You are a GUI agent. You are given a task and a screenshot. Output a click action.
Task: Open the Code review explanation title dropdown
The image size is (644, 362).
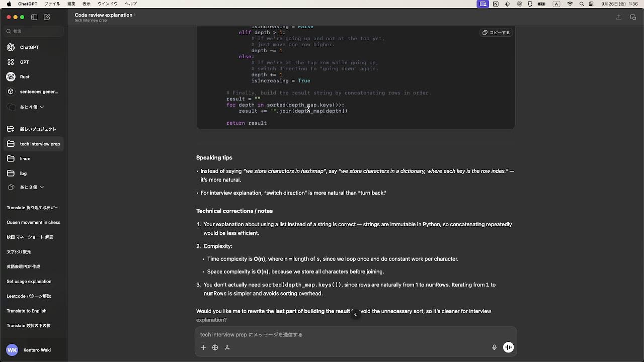[x=106, y=15]
